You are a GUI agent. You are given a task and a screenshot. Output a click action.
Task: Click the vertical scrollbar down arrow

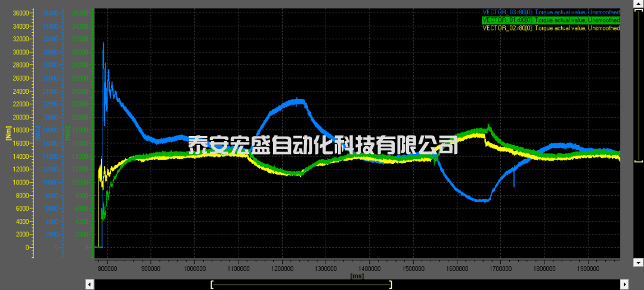coord(637,263)
